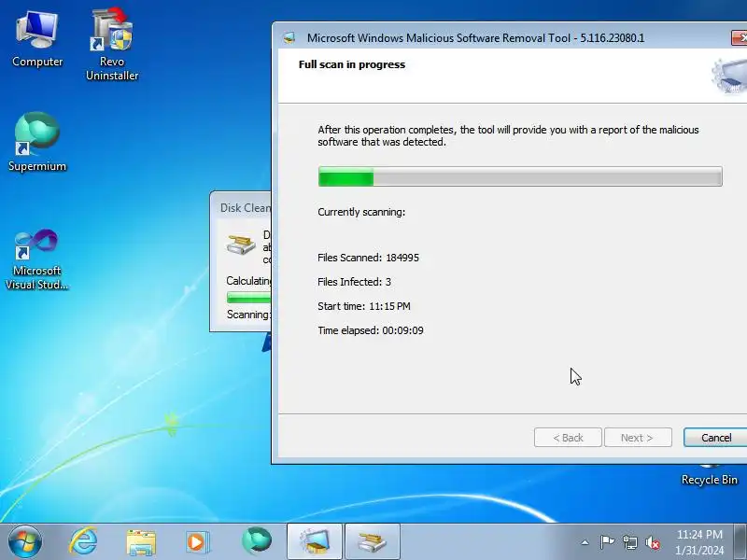
Task: Open the Revo Uninstaller desktop shortcut
Action: click(x=112, y=44)
